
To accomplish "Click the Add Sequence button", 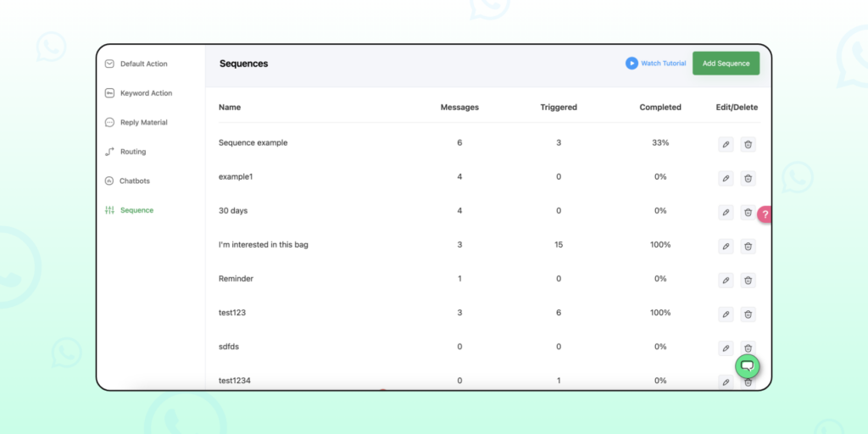I will click(726, 64).
